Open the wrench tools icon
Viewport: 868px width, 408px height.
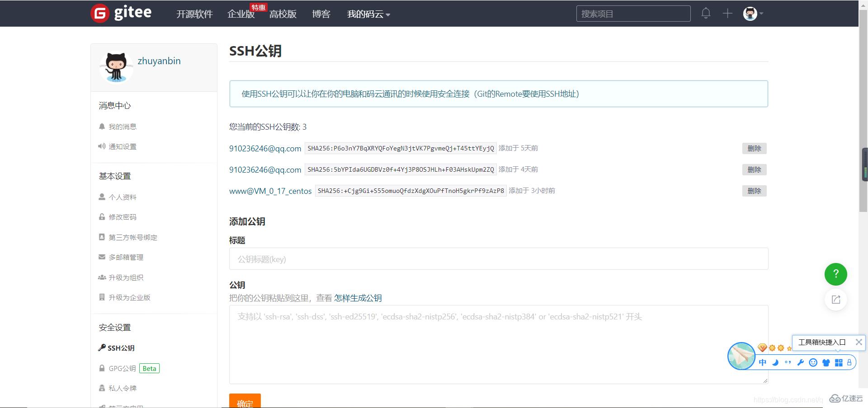tap(801, 362)
